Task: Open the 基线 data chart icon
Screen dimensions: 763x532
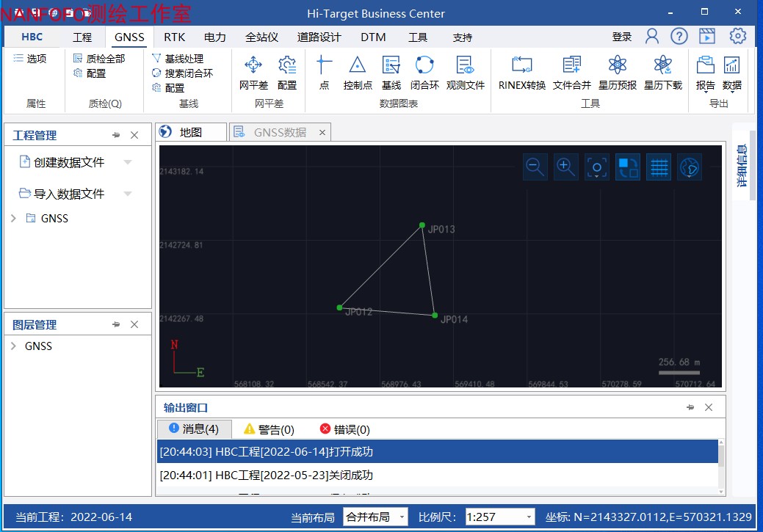Action: click(x=391, y=73)
